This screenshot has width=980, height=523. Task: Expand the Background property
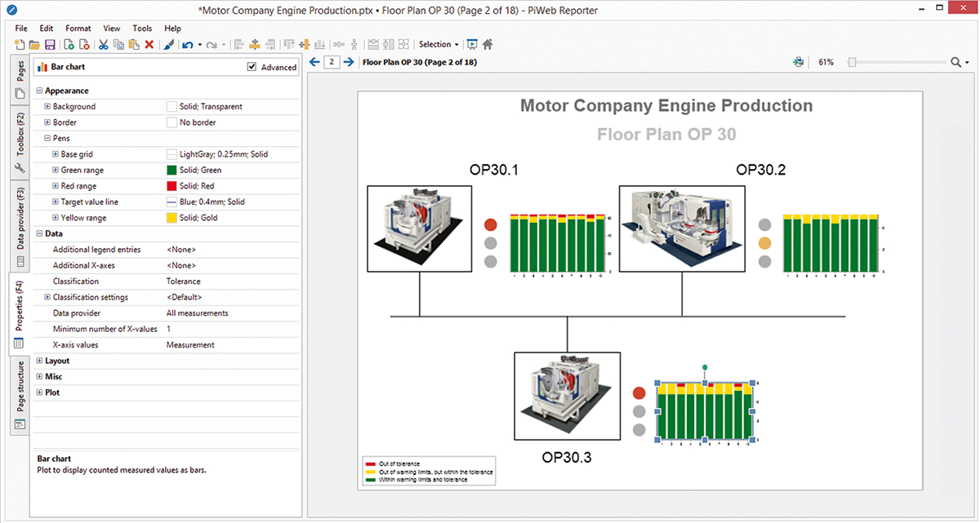[x=47, y=106]
